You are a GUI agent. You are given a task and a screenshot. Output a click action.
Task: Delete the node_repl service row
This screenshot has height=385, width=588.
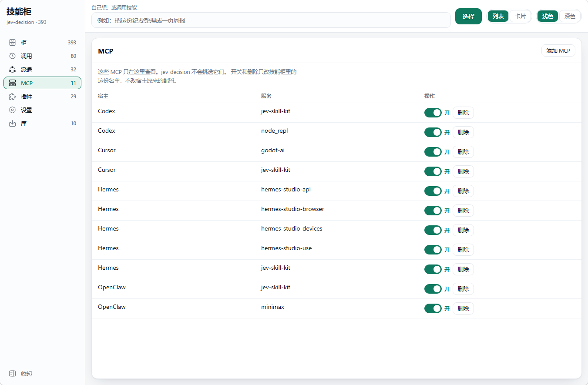(463, 132)
